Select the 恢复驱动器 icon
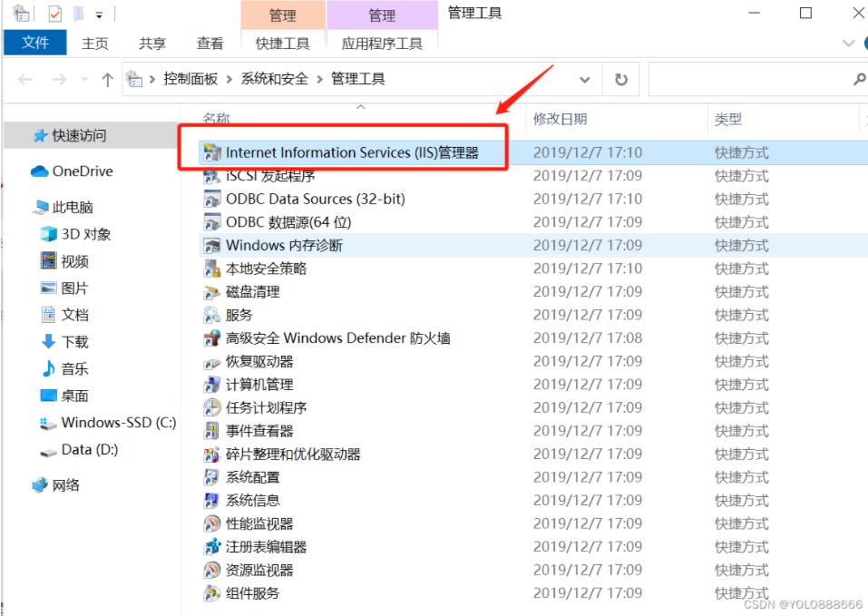This screenshot has height=616, width=868. [211, 361]
